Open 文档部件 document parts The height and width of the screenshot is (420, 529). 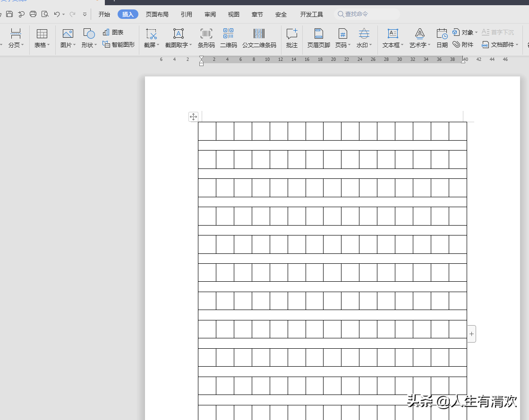pos(498,44)
